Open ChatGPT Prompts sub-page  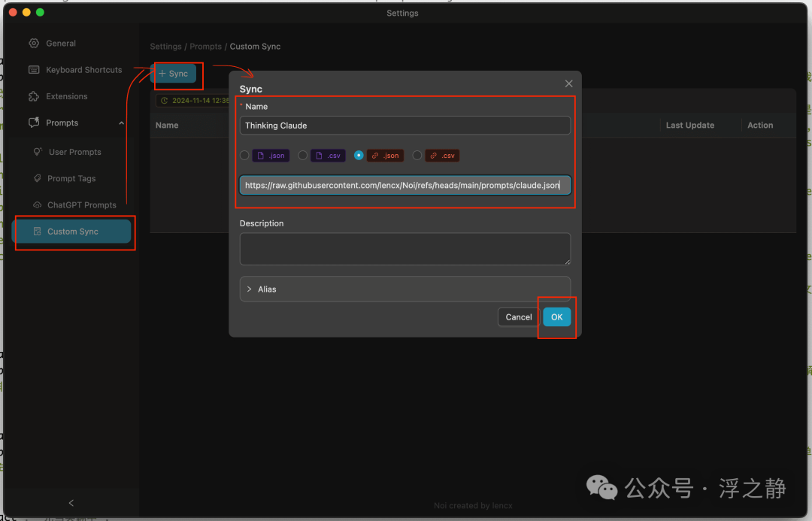pyautogui.click(x=74, y=205)
